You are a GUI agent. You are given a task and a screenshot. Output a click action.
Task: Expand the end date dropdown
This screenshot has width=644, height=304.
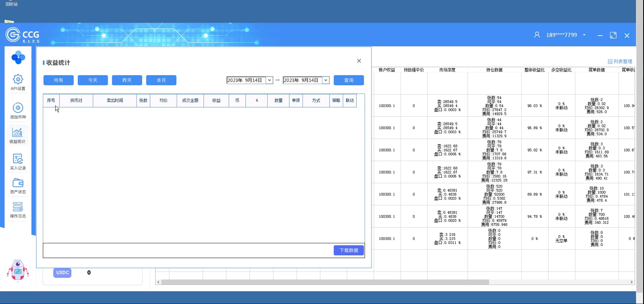click(326, 80)
